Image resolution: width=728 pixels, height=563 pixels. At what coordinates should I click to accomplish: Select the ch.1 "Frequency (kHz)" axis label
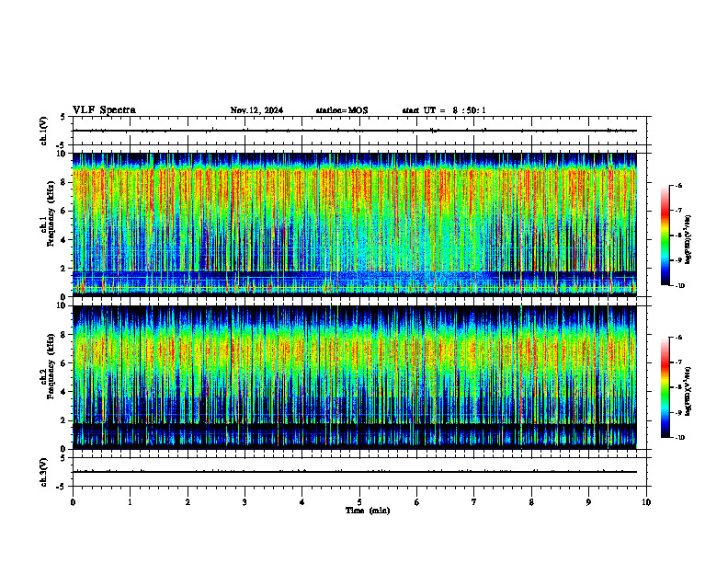(x=52, y=213)
